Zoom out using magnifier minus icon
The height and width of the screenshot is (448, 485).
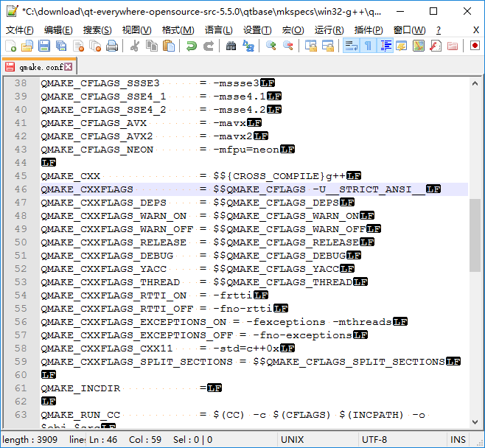point(287,46)
